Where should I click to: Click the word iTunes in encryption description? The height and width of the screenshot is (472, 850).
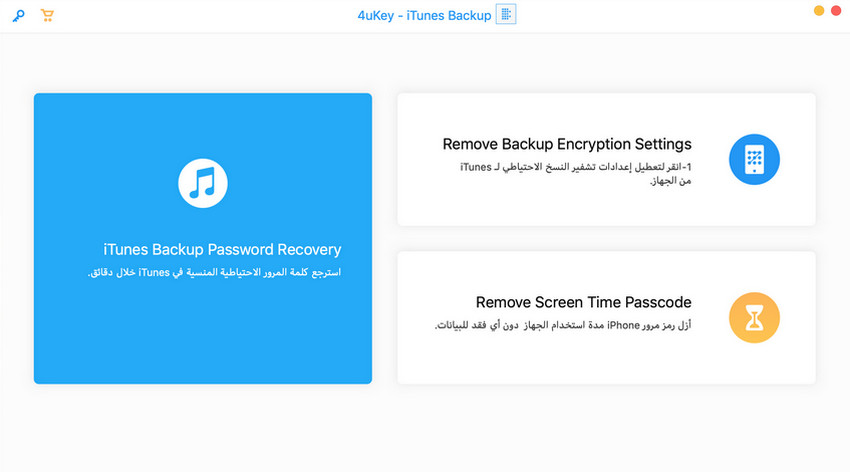click(x=475, y=167)
